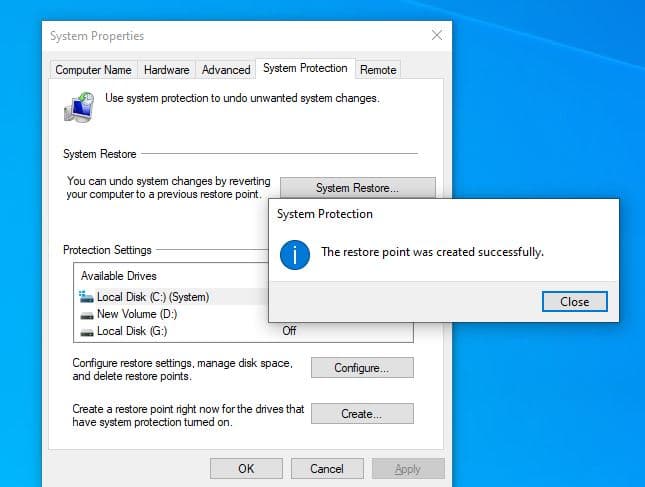The width and height of the screenshot is (645, 487).
Task: Select the Local Disk (G:) drive icon
Action: (x=86, y=331)
